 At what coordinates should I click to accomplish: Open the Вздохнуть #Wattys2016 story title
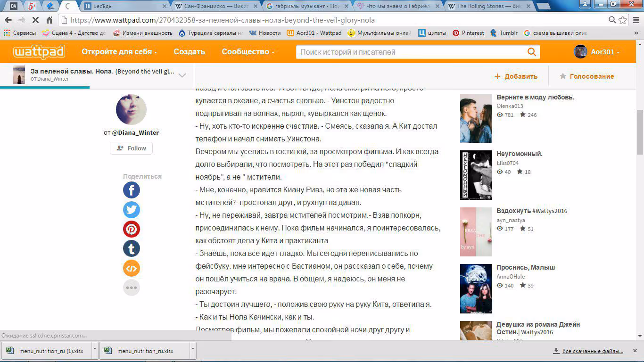(532, 211)
